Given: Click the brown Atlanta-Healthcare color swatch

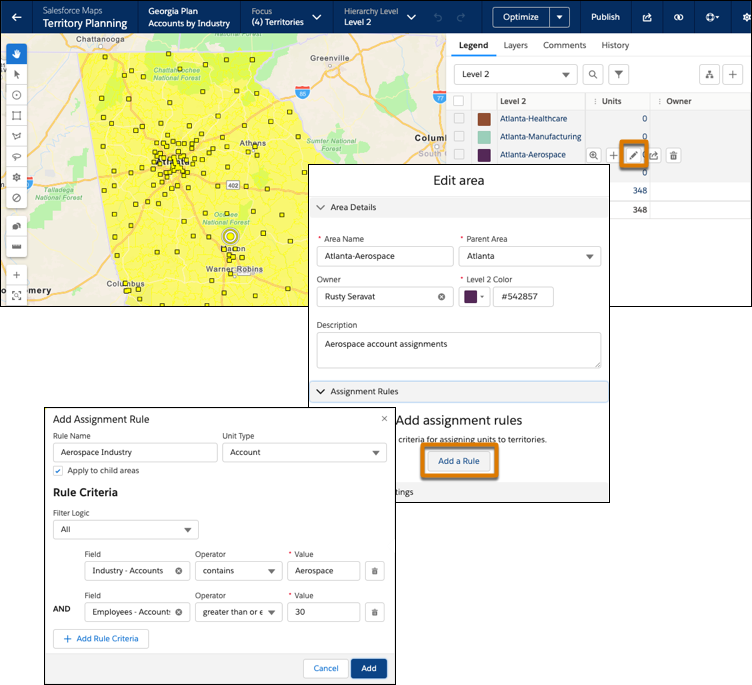Looking at the screenshot, I should pyautogui.click(x=484, y=119).
